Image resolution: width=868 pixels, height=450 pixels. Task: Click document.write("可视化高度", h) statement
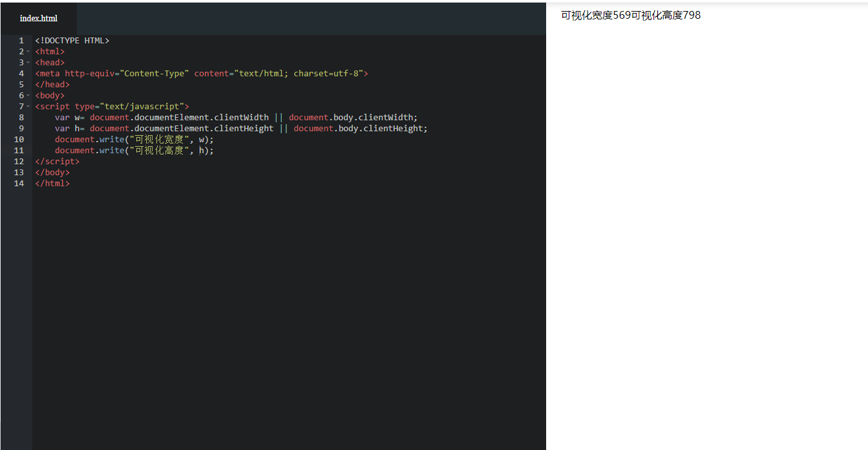click(x=134, y=151)
